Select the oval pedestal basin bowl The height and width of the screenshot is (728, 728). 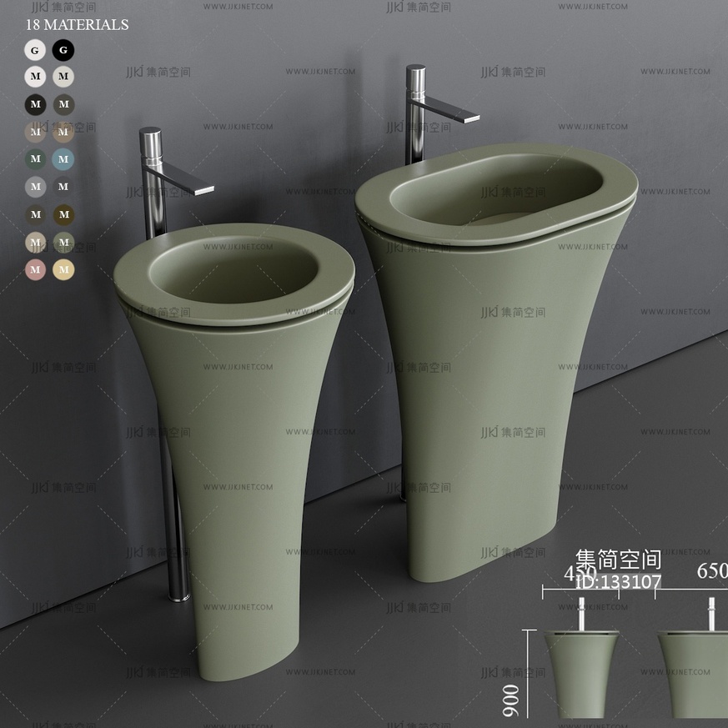pos(496,193)
